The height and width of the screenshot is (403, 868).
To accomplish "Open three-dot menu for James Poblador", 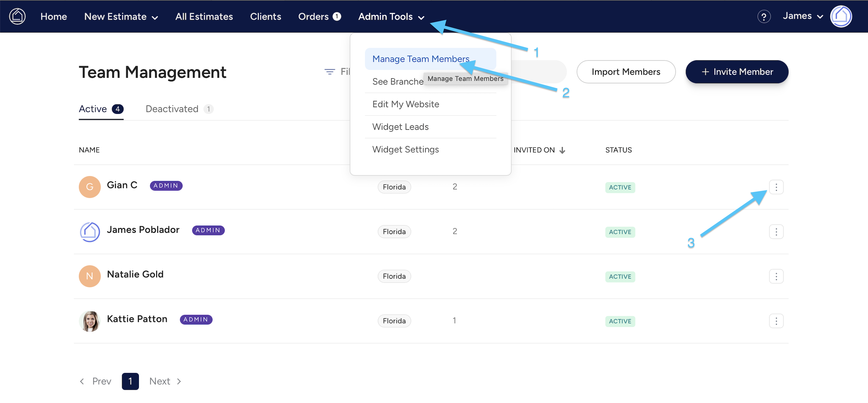I will click(x=776, y=232).
